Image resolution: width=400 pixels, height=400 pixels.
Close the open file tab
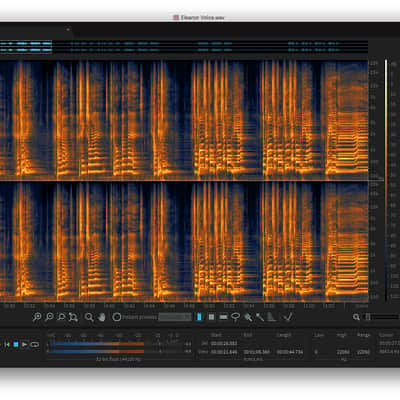point(68,29)
